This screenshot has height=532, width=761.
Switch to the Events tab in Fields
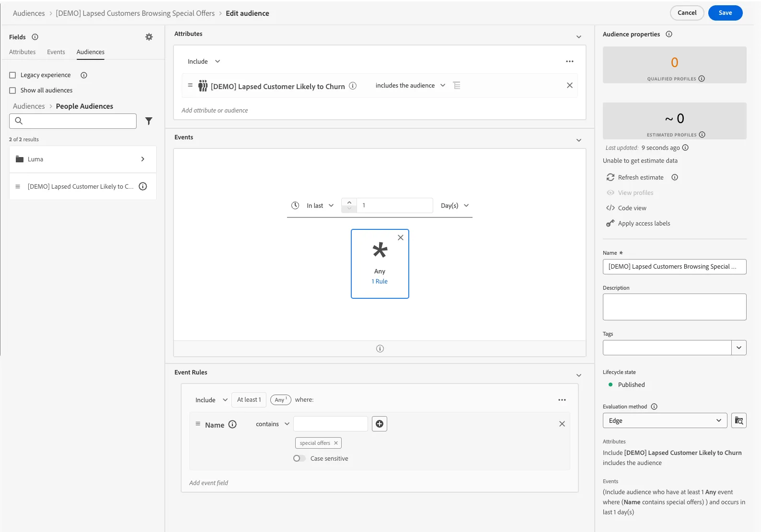56,52
